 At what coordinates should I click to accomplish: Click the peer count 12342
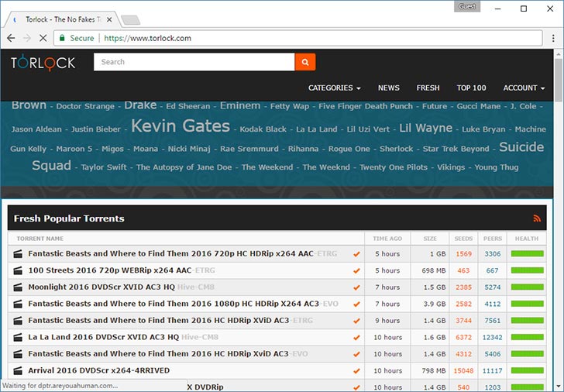pyautogui.click(x=492, y=337)
